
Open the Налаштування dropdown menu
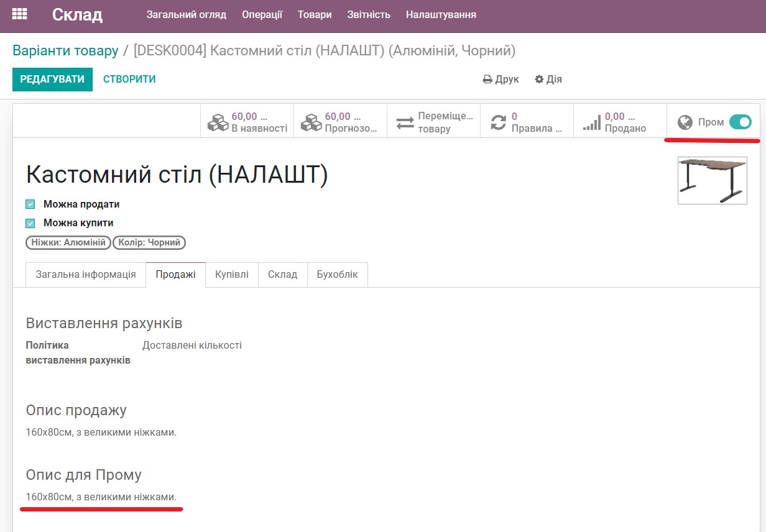[441, 14]
